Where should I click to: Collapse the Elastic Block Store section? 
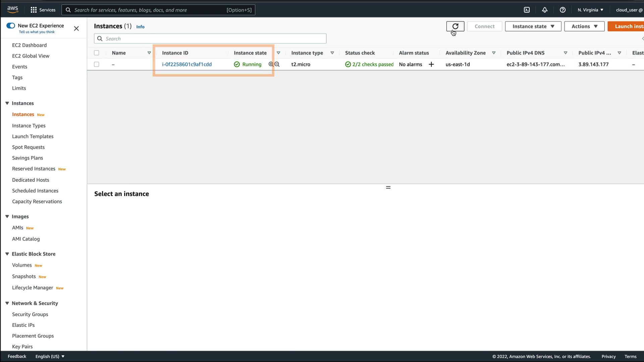7,254
